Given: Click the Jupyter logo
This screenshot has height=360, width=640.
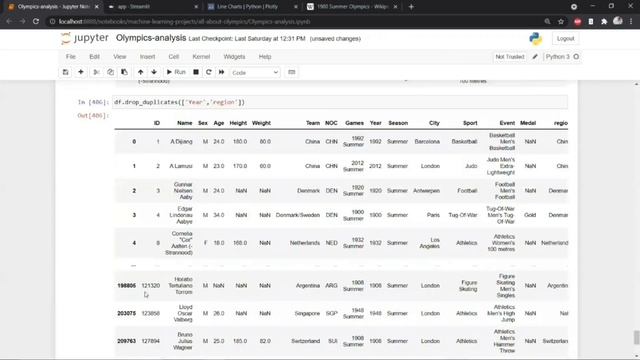Looking at the screenshot, I should click(x=85, y=38).
